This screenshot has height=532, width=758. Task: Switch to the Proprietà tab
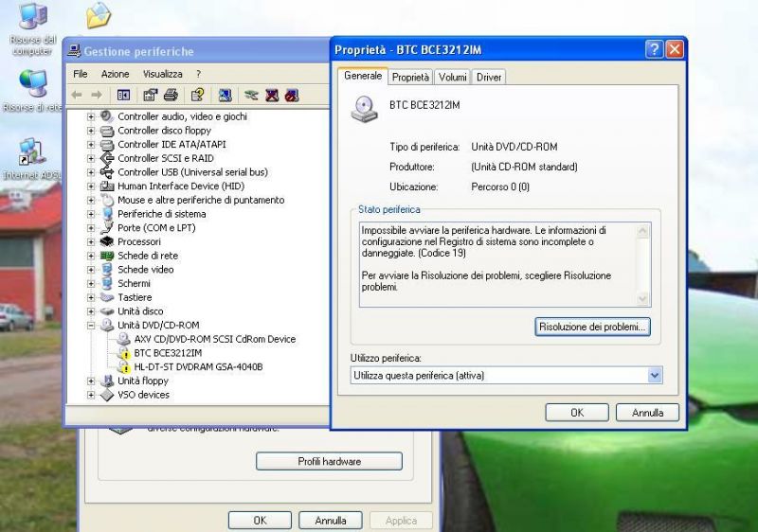(410, 78)
